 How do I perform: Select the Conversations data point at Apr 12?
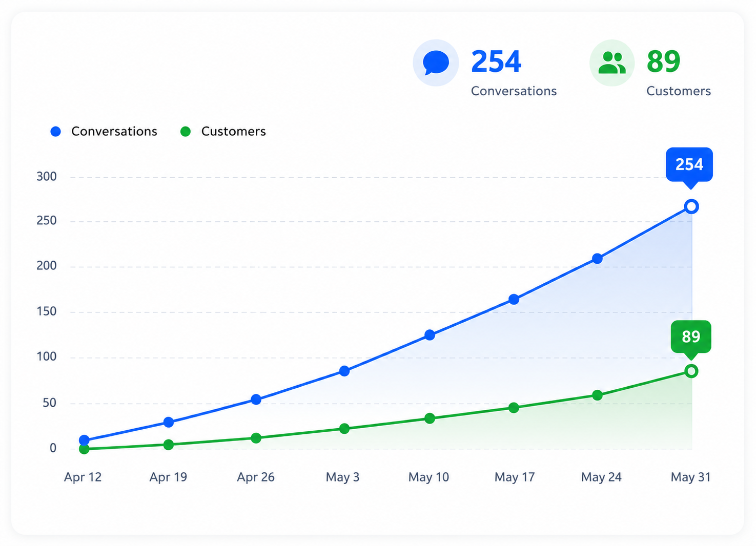(84, 440)
